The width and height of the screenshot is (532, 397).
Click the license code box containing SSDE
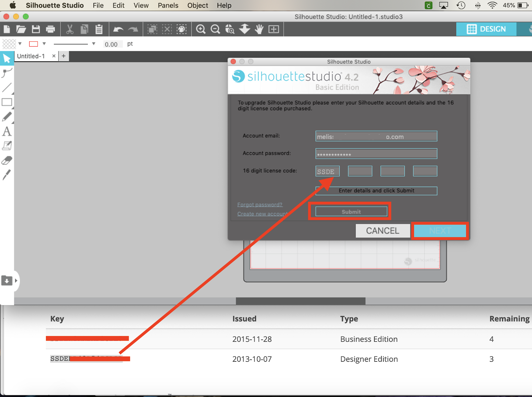(328, 171)
